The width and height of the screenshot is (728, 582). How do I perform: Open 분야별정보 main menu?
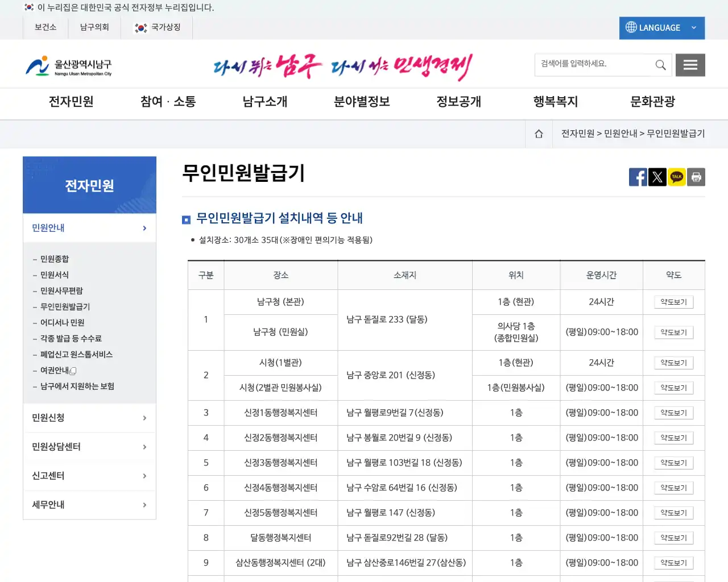362,102
